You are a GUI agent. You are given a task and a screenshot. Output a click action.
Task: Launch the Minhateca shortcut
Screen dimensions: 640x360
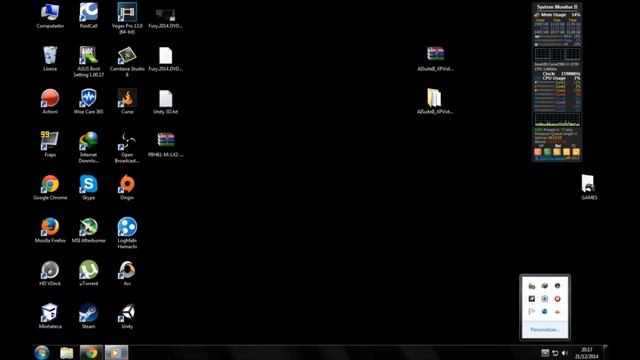50,316
